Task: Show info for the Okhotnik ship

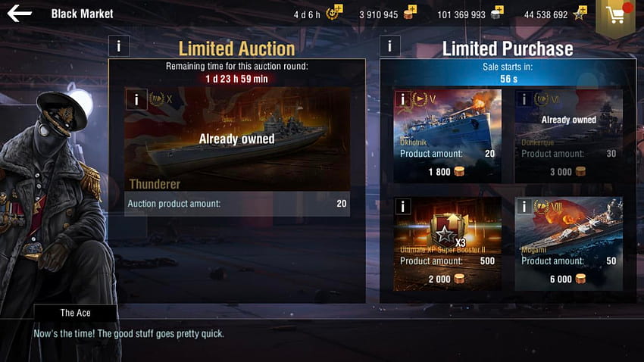Action: pos(402,99)
